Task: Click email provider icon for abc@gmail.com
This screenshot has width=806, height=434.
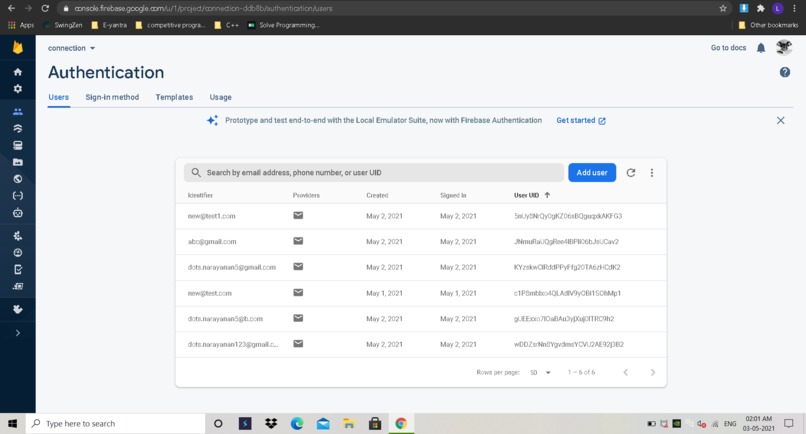Action: 298,241
